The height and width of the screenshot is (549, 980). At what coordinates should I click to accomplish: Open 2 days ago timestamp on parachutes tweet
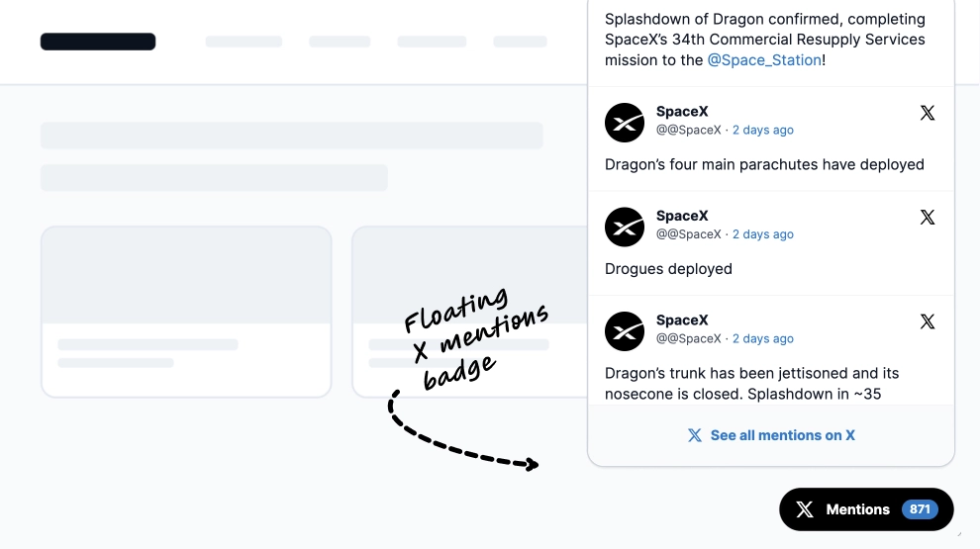tap(762, 130)
